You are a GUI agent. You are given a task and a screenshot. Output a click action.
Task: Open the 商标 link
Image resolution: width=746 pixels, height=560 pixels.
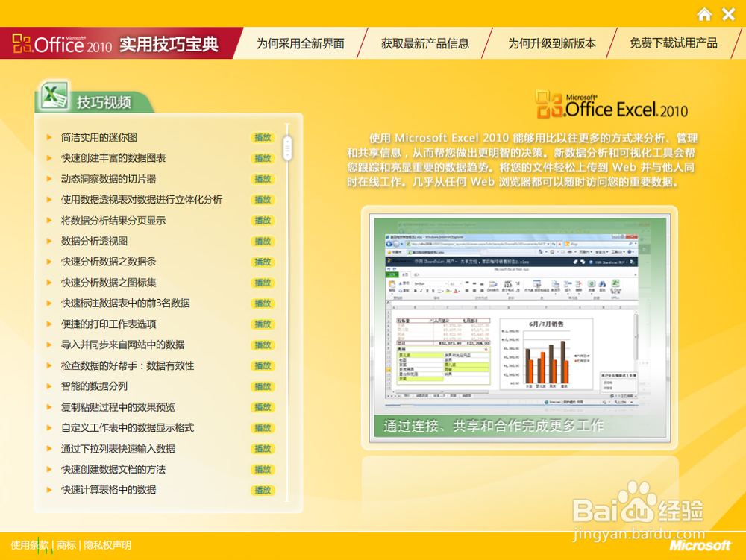click(66, 545)
